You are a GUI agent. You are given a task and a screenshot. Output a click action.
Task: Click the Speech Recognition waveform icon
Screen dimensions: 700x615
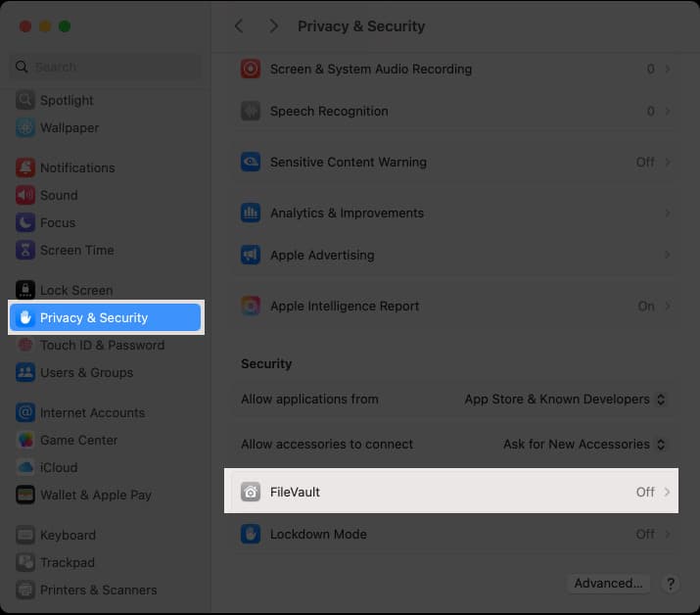point(251,111)
